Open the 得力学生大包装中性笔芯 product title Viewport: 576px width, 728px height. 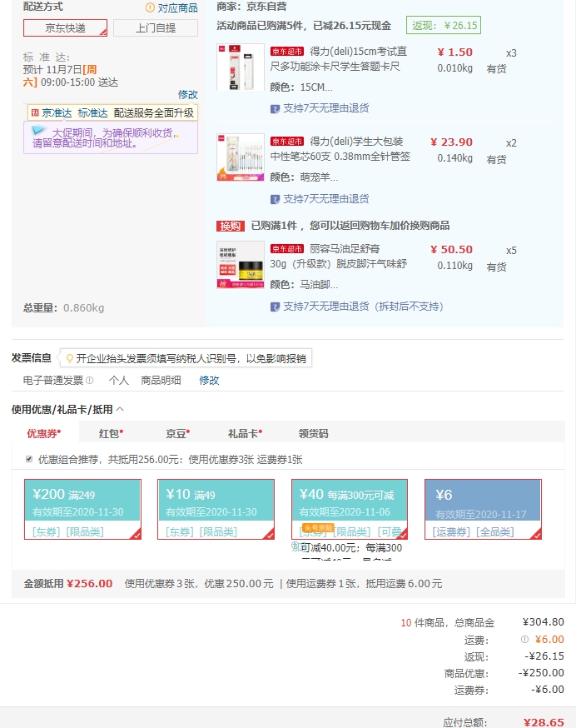[340, 149]
